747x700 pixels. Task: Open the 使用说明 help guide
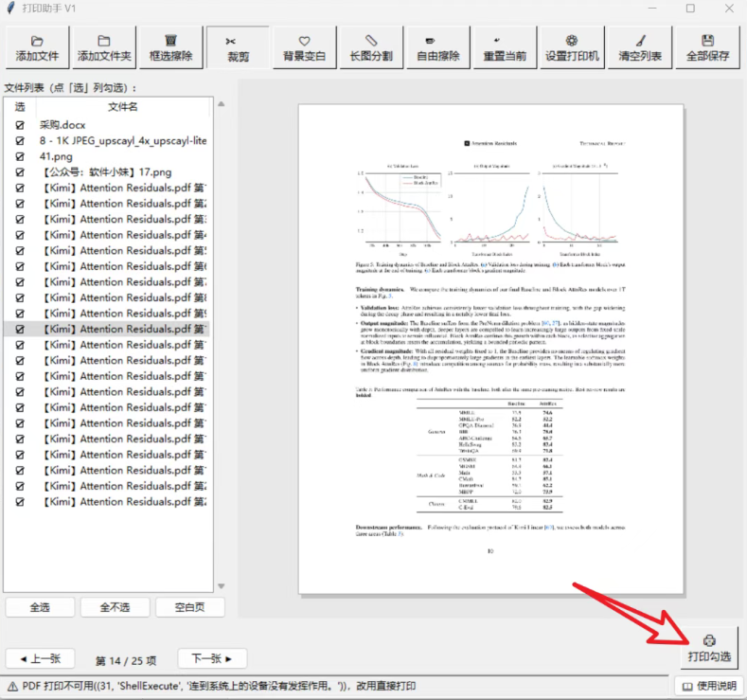coord(709,686)
